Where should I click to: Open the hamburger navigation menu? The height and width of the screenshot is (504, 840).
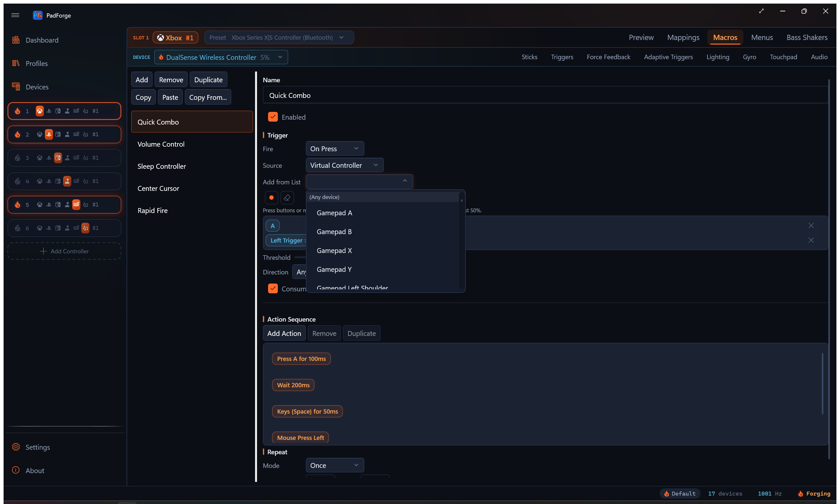pos(15,15)
